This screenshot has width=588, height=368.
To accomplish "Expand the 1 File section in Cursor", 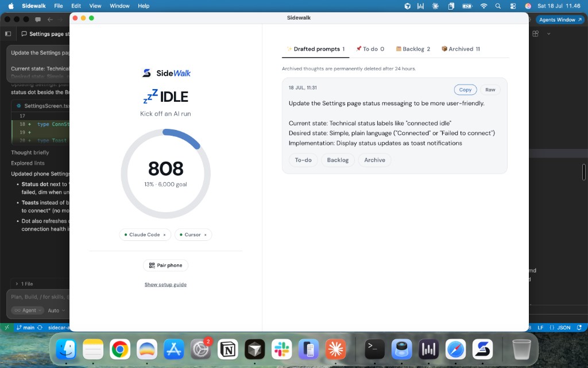I will 24,284.
